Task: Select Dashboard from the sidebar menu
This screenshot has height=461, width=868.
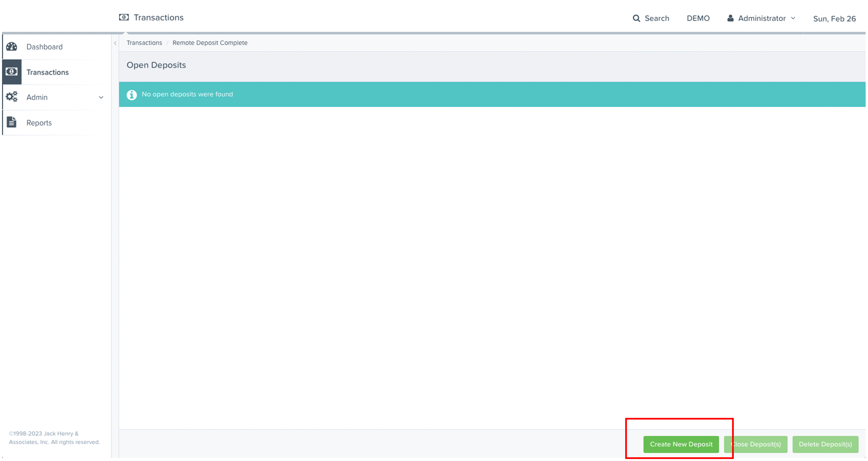Action: coord(44,47)
